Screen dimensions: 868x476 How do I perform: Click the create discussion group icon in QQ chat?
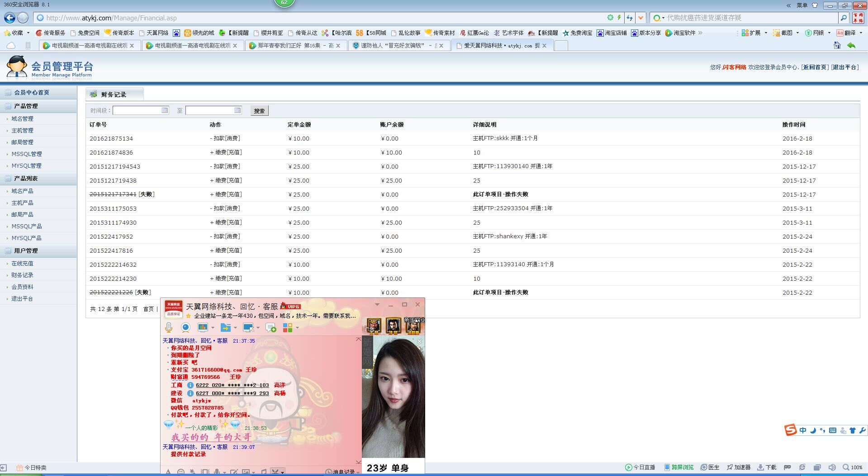coord(271,327)
